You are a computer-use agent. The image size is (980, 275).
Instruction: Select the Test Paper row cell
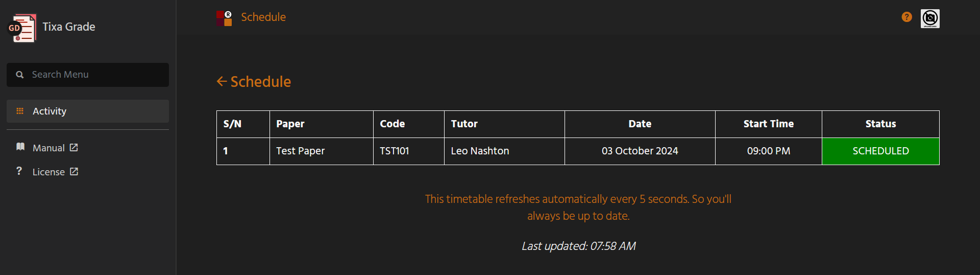[x=321, y=151]
